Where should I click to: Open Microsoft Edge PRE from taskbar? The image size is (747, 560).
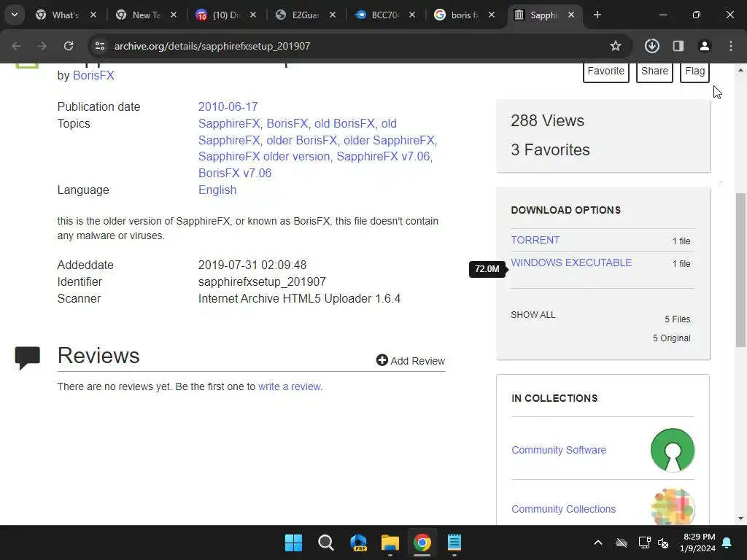point(358,542)
